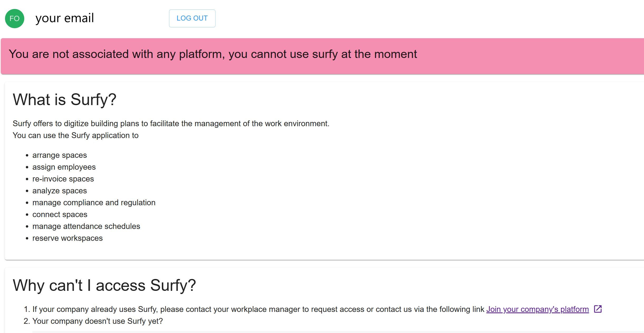The width and height of the screenshot is (644, 333).
Task: Click 'manage compliance and regulation' list item
Action: [x=94, y=203]
